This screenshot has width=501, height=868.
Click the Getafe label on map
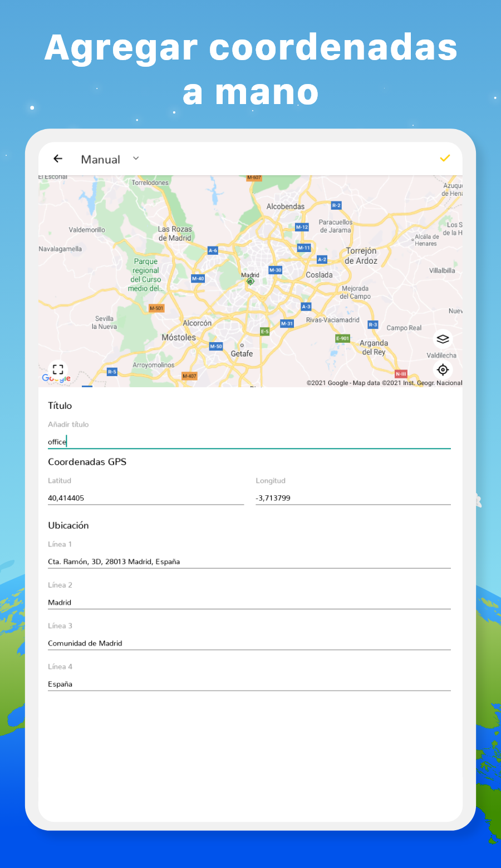tap(242, 354)
